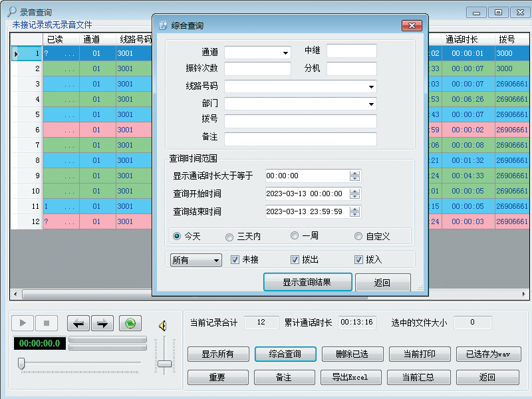Click the 00:01:32 duration cell

[468, 160]
